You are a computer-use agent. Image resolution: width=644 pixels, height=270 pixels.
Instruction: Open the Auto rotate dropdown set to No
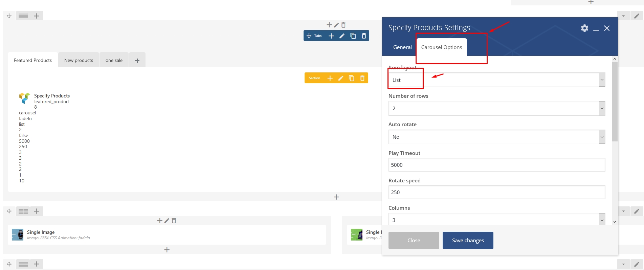(496, 137)
